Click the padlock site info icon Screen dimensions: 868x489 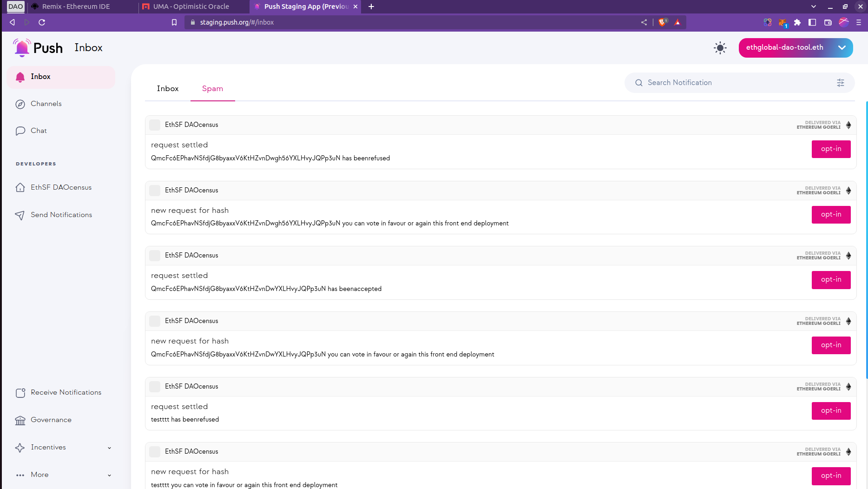(193, 22)
